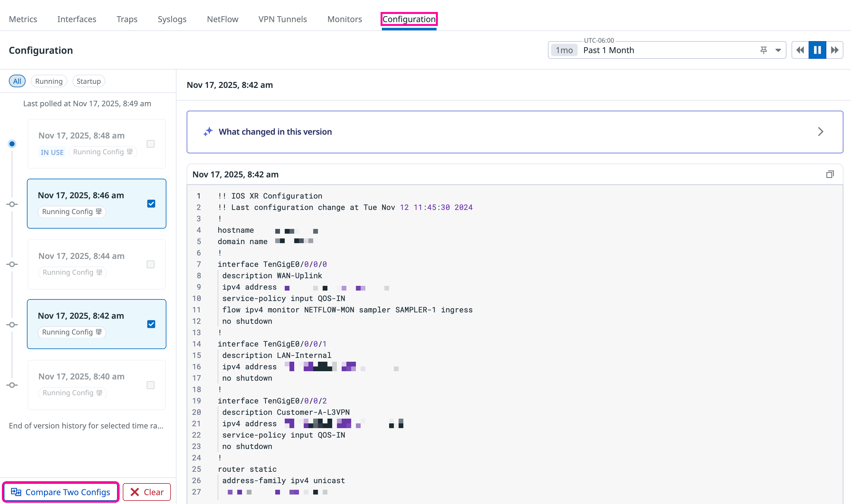Open the time range dropdown arrow
Screen dimensions: 851x504
click(x=778, y=50)
